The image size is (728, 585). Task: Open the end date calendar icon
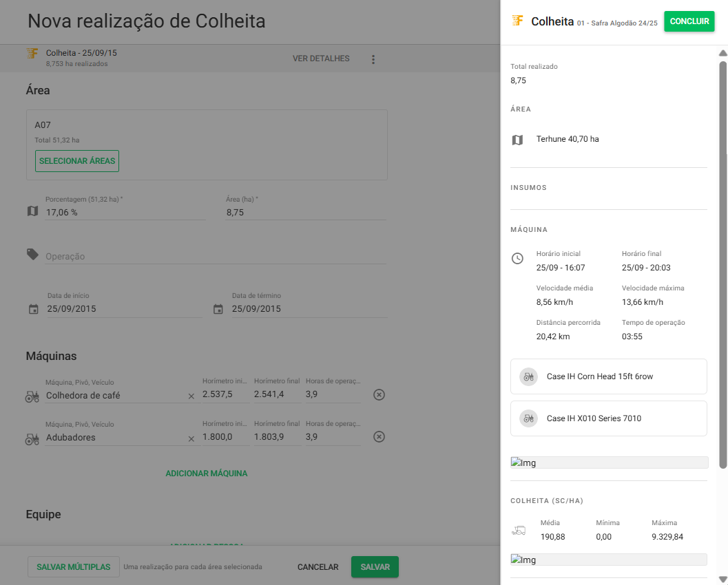[x=218, y=309]
